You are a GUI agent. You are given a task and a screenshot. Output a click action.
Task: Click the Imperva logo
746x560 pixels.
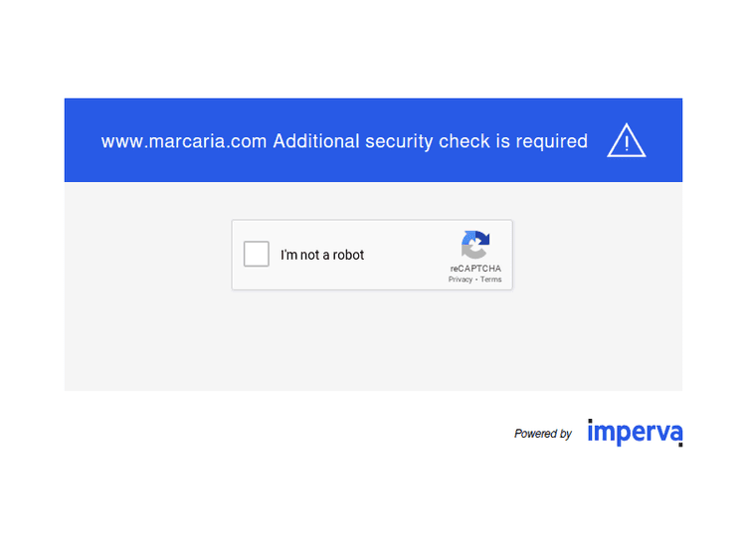tap(635, 433)
